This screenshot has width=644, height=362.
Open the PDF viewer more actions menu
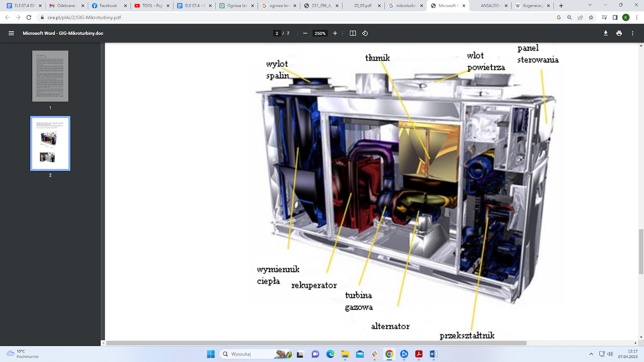[x=632, y=33]
